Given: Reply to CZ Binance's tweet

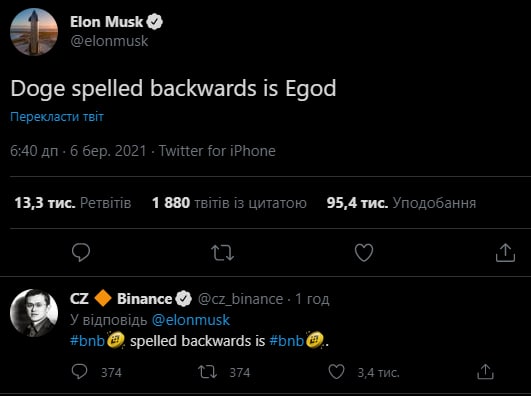Looking at the screenshot, I should pos(80,372).
